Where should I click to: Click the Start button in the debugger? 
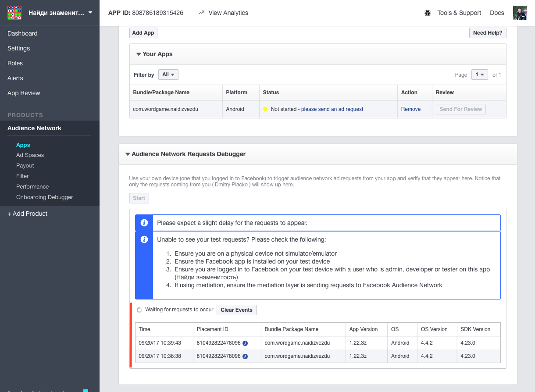coord(139,198)
